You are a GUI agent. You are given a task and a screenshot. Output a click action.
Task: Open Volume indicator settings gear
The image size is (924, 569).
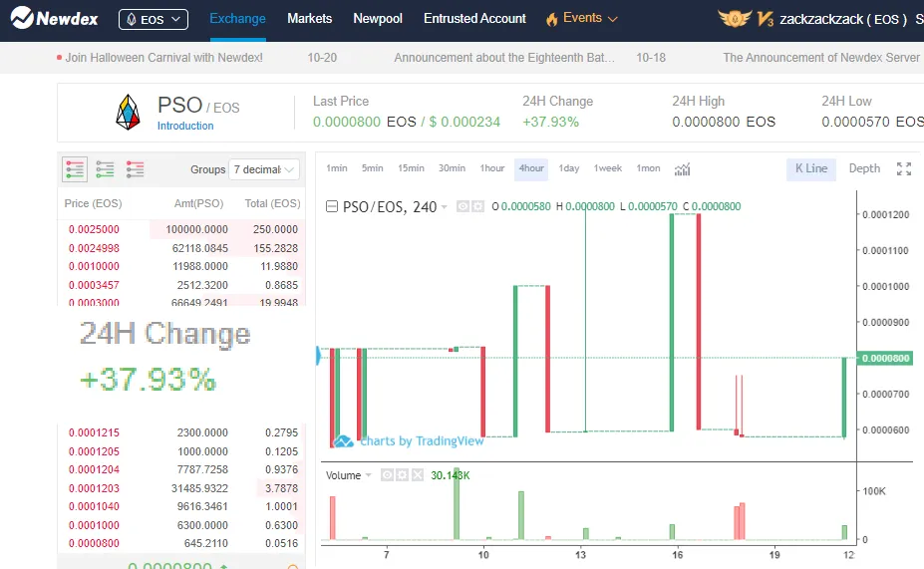[402, 475]
